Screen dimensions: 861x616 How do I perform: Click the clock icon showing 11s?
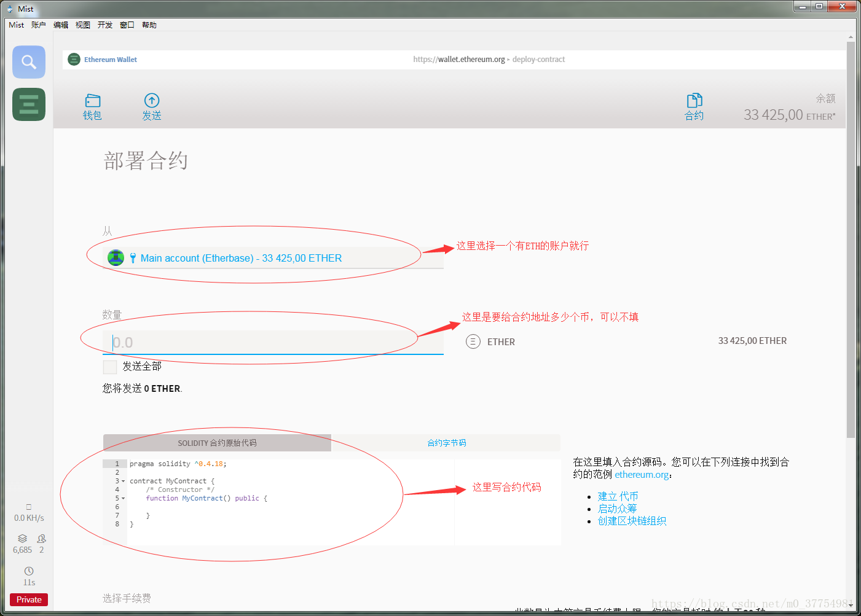click(x=29, y=571)
